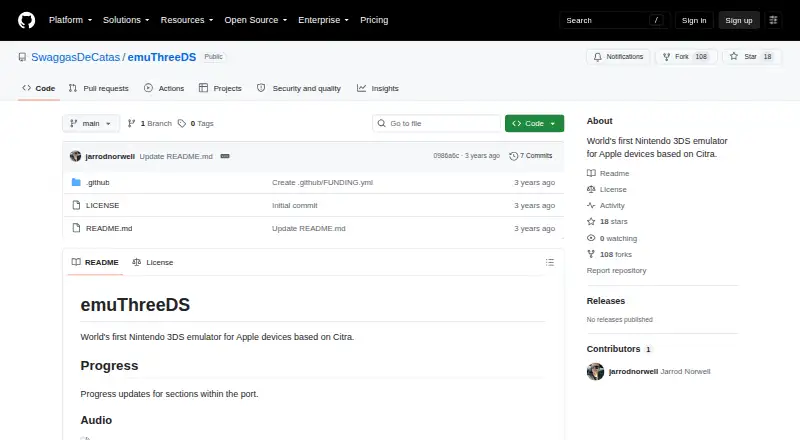
Task: Click the Sign up button
Action: tap(739, 20)
